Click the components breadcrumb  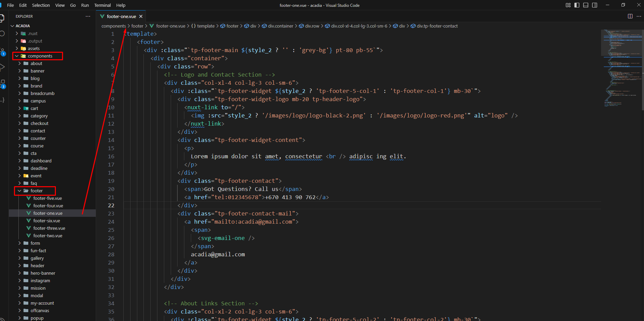114,26
